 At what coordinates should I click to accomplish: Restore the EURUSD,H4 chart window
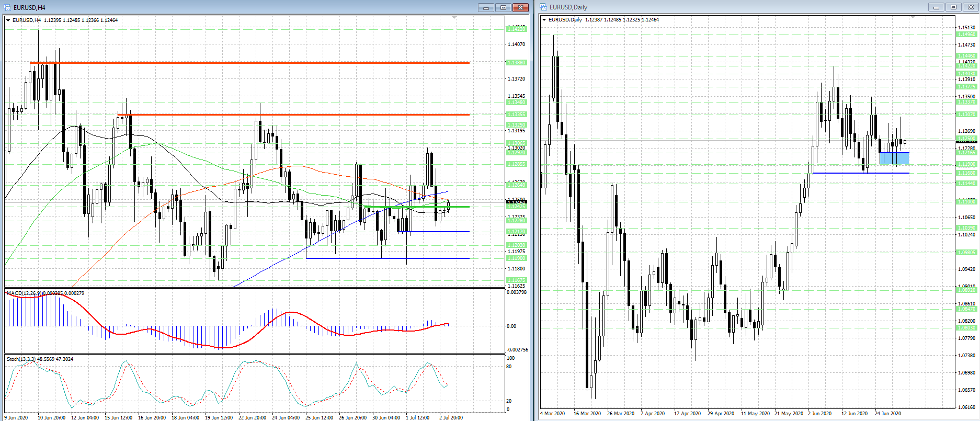click(x=503, y=7)
